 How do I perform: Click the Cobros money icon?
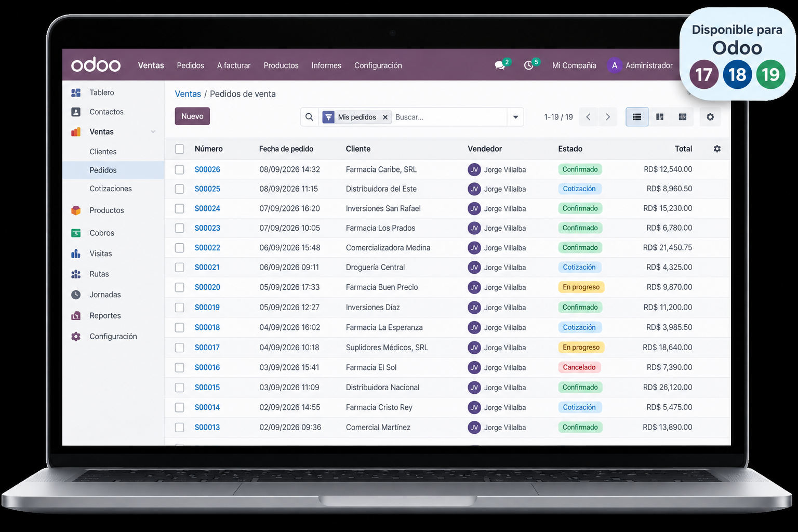coord(76,233)
